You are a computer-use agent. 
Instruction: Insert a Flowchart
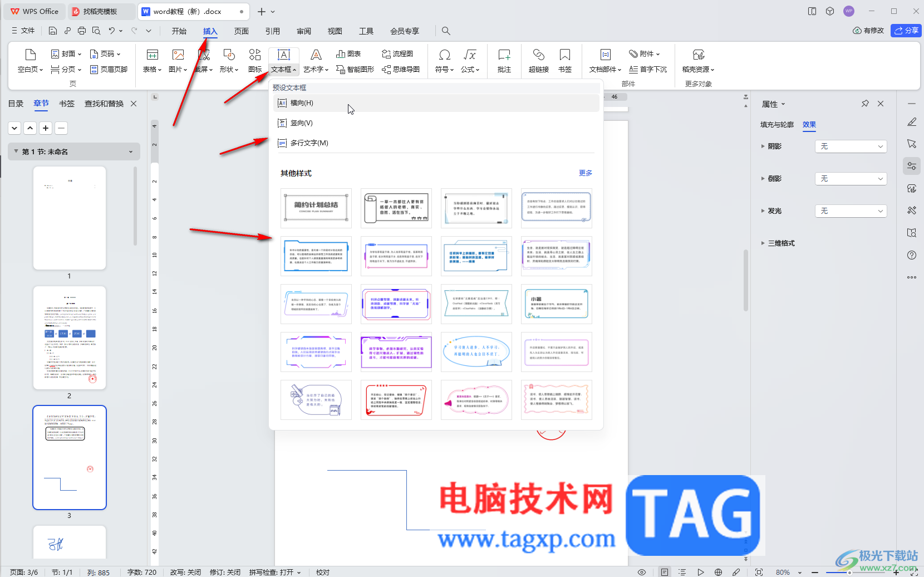click(x=397, y=54)
